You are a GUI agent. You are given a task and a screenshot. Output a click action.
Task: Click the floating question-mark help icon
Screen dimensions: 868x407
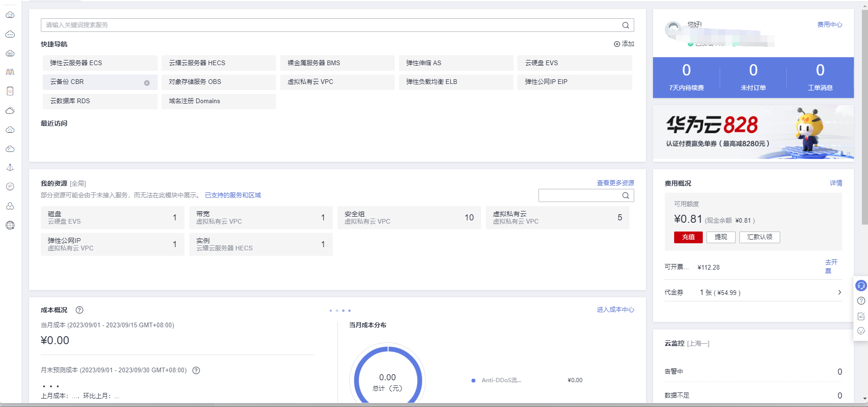pos(861,301)
